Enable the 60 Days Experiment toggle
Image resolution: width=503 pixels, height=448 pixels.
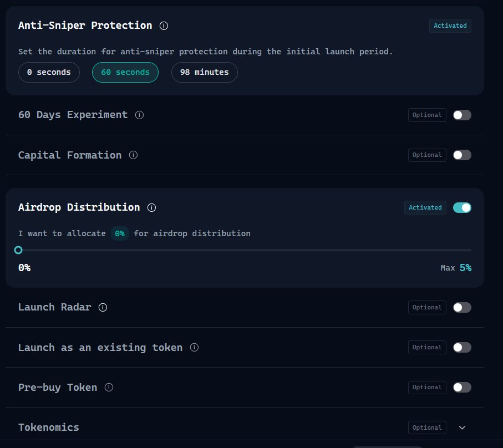[462, 115]
